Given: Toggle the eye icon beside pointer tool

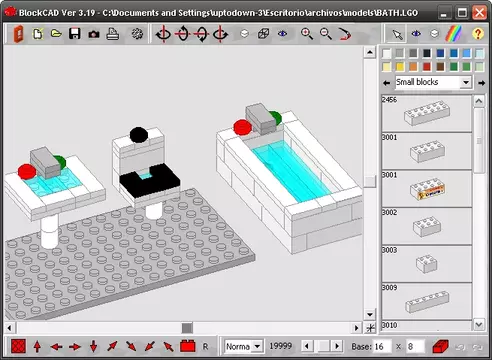Looking at the screenshot, I should [416, 34].
